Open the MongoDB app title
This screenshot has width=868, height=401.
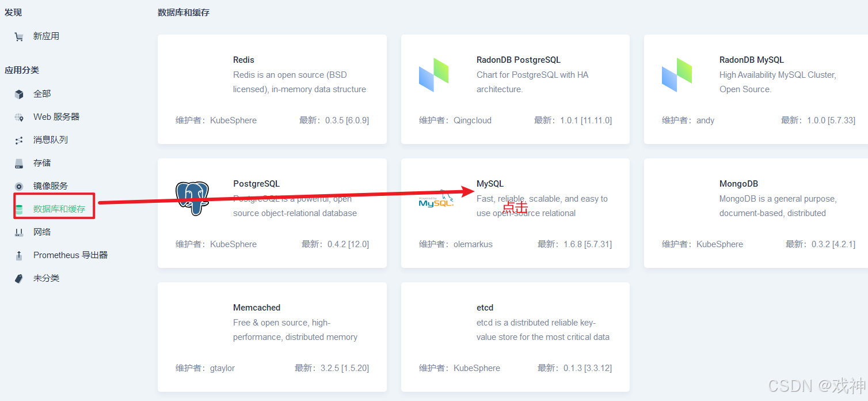tap(738, 184)
